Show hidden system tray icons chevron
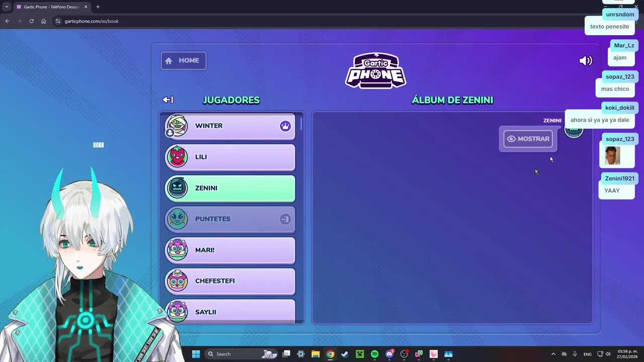The width and height of the screenshot is (644, 362). pyautogui.click(x=553, y=354)
